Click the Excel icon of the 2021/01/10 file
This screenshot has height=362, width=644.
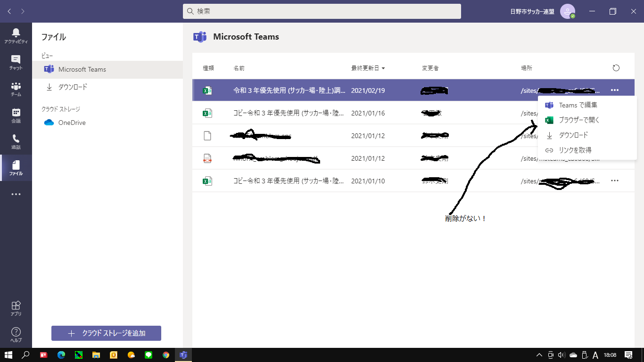click(x=207, y=181)
